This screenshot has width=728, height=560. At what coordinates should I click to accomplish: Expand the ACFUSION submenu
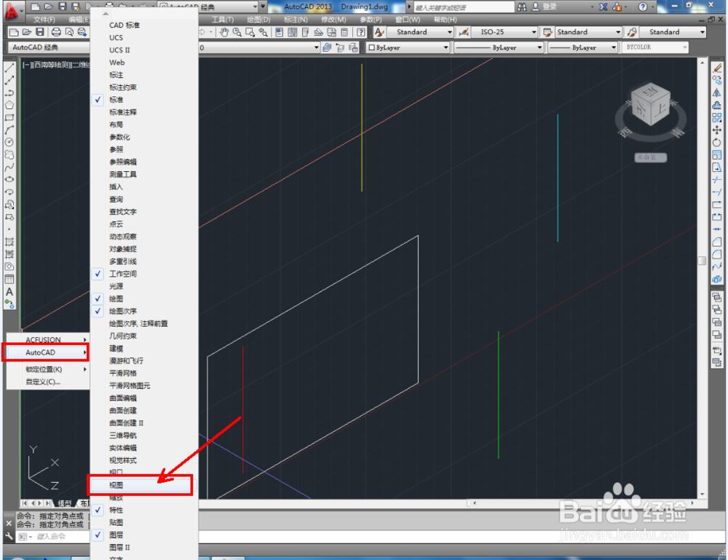pyautogui.click(x=48, y=340)
